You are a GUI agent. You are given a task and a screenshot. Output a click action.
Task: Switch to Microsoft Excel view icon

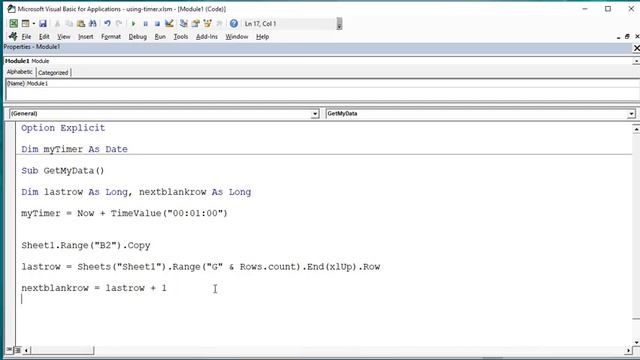click(13, 24)
